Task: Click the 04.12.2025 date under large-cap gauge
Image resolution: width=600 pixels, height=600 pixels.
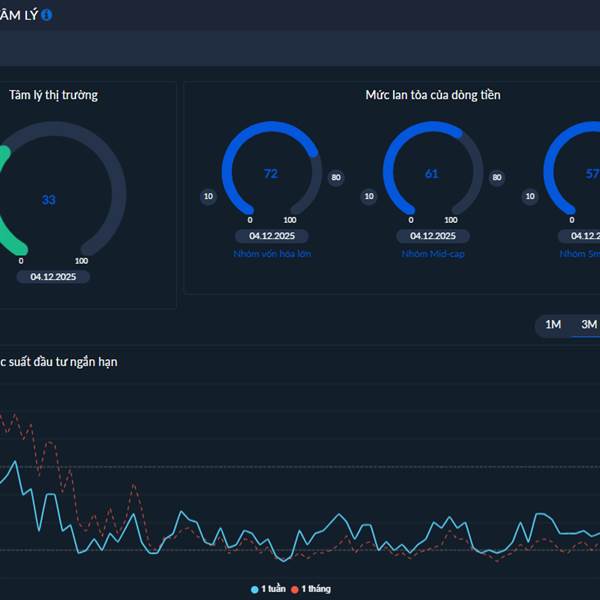Action: click(x=272, y=236)
